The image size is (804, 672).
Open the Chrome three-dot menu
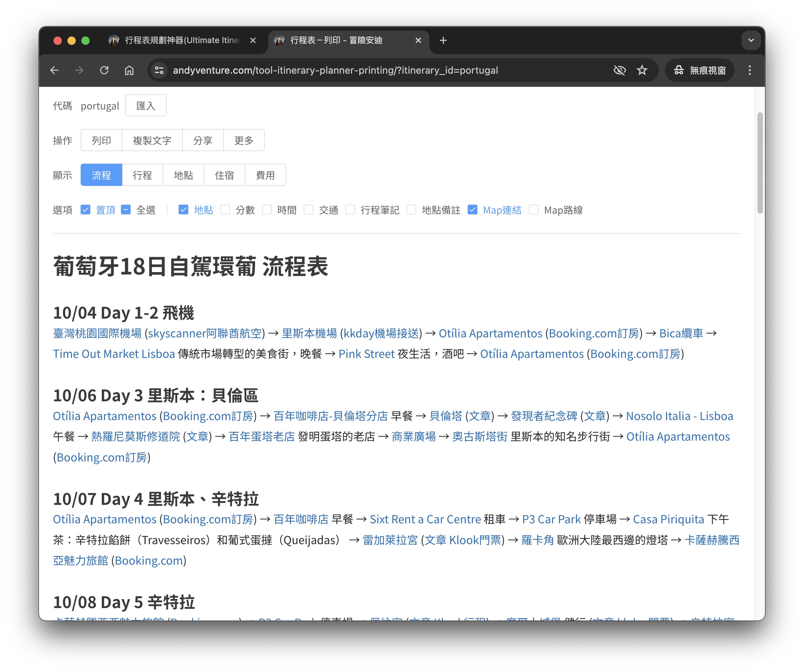(x=749, y=71)
